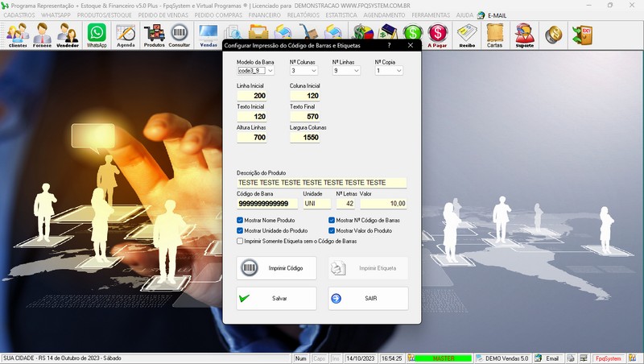644x364 pixels.
Task: Click the Imprimir Código button
Action: pyautogui.click(x=276, y=267)
